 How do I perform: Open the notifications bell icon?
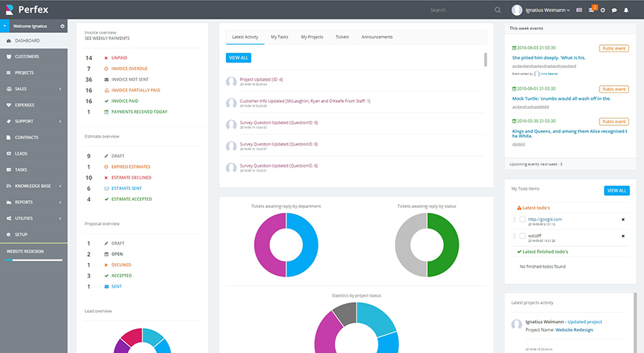click(x=626, y=10)
